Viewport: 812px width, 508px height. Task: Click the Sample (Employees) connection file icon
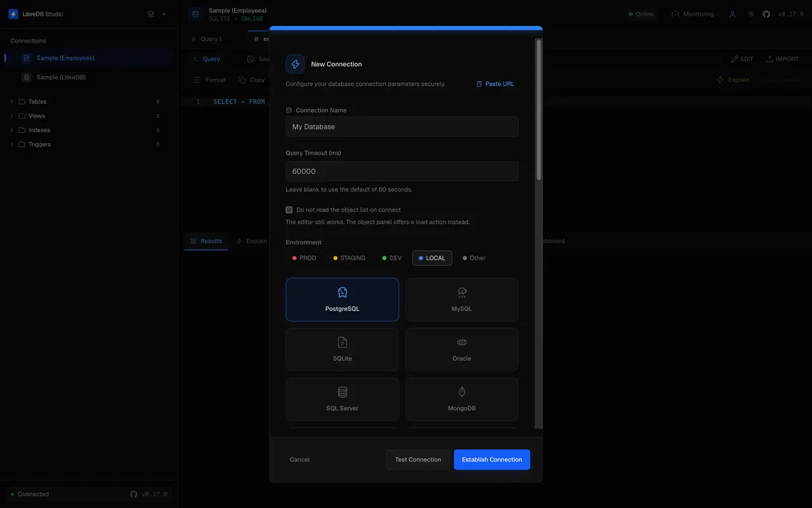tap(26, 58)
